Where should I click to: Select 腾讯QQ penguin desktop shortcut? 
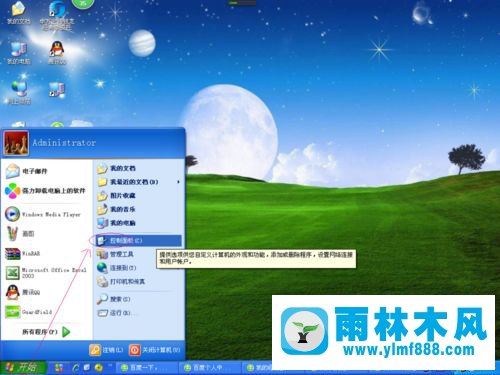[x=57, y=53]
